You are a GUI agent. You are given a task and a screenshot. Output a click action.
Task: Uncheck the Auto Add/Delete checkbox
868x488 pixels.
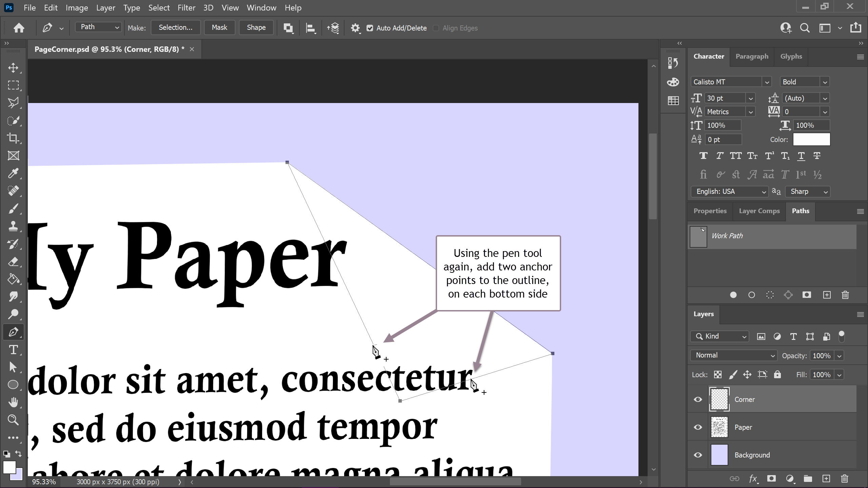tap(370, 28)
